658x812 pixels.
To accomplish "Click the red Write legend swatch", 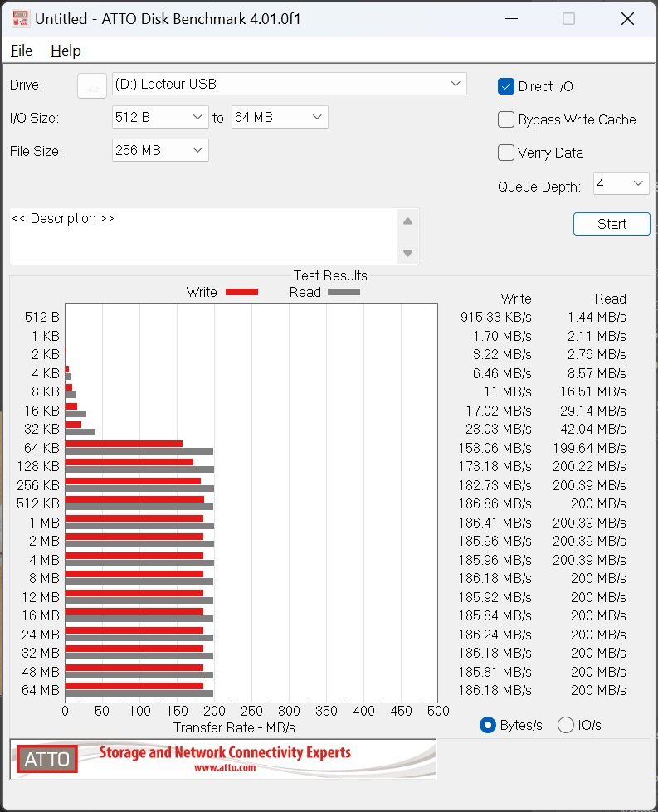I will tap(242, 292).
